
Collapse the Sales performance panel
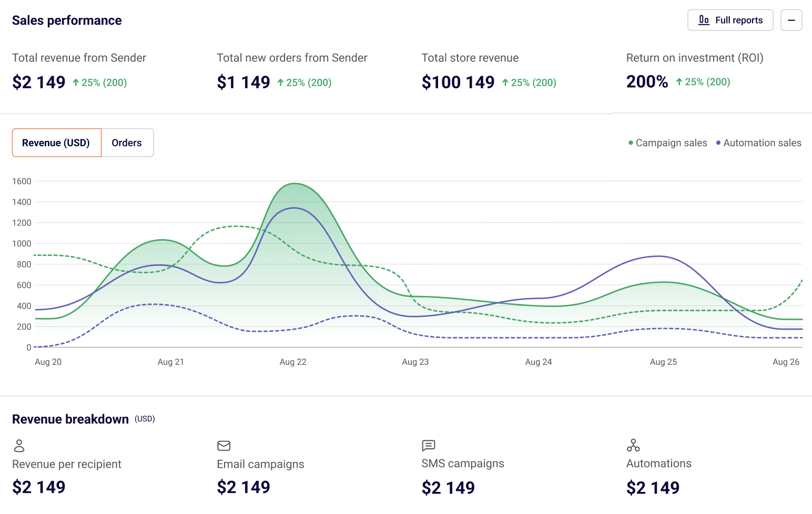pyautogui.click(x=791, y=20)
